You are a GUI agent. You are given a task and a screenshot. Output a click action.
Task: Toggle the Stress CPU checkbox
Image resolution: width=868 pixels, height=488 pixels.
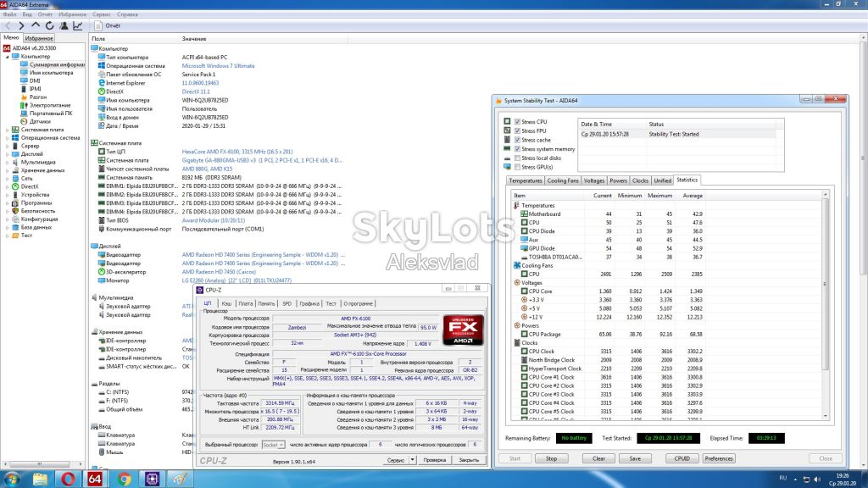click(518, 122)
